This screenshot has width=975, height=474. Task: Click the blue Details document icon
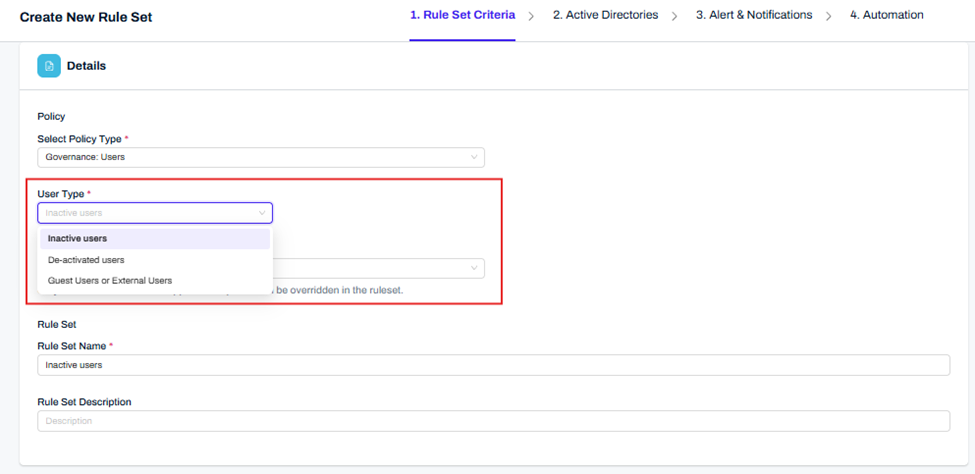pyautogui.click(x=49, y=66)
